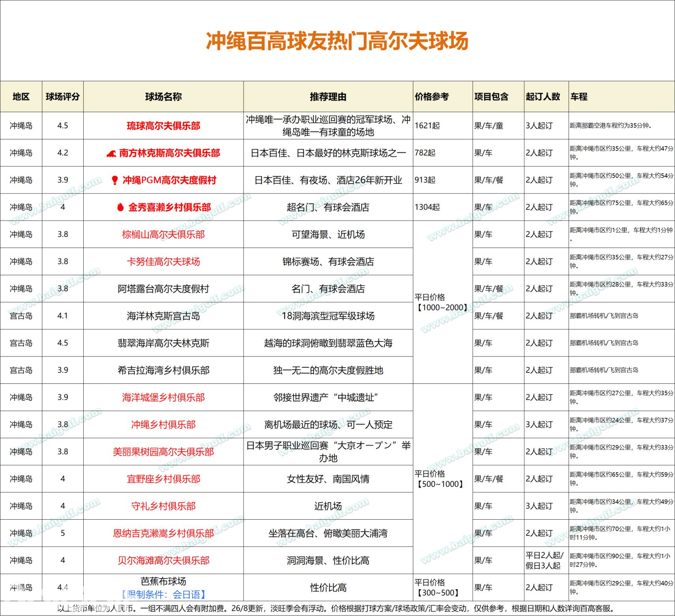Click the 起订人数 column header
Image resolution: width=675 pixels, height=616 pixels.
coord(546,97)
